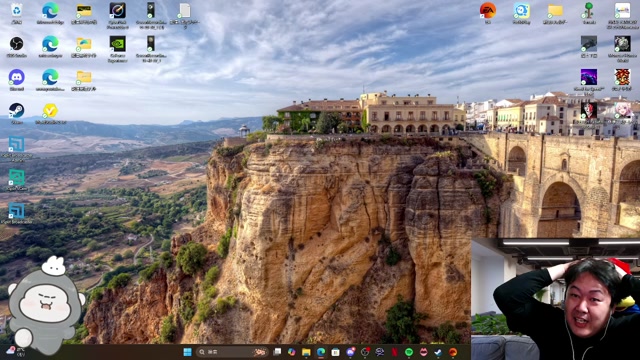Select the OBS Studio desktop shortcut
This screenshot has width=640, height=360.
16,47
